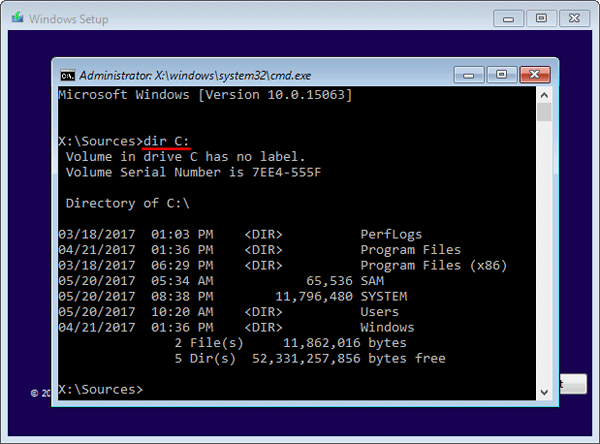Click the Windows Setup title text
600x444 pixels.
pos(70,19)
